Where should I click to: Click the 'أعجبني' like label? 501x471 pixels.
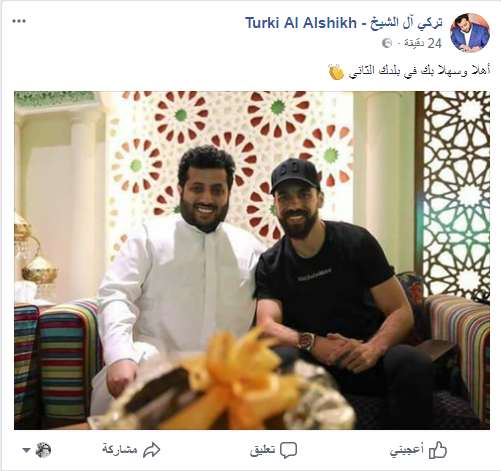pyautogui.click(x=407, y=450)
